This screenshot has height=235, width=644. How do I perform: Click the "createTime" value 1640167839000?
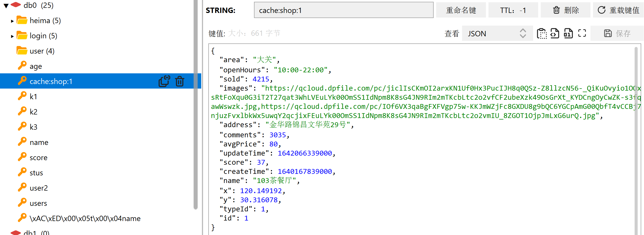[305, 171]
